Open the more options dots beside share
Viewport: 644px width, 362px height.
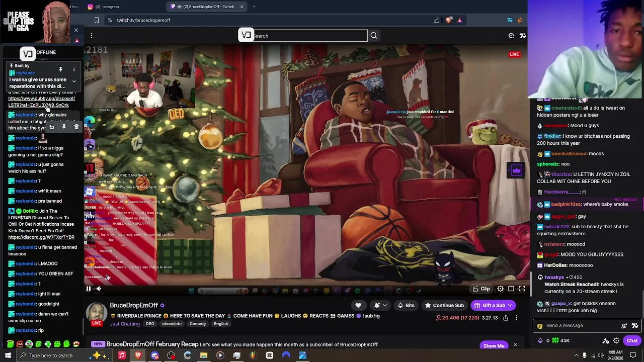click(x=516, y=318)
